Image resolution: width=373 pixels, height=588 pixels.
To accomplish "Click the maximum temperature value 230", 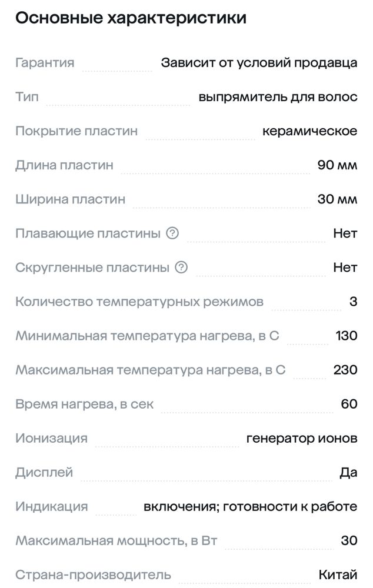I will (345, 370).
